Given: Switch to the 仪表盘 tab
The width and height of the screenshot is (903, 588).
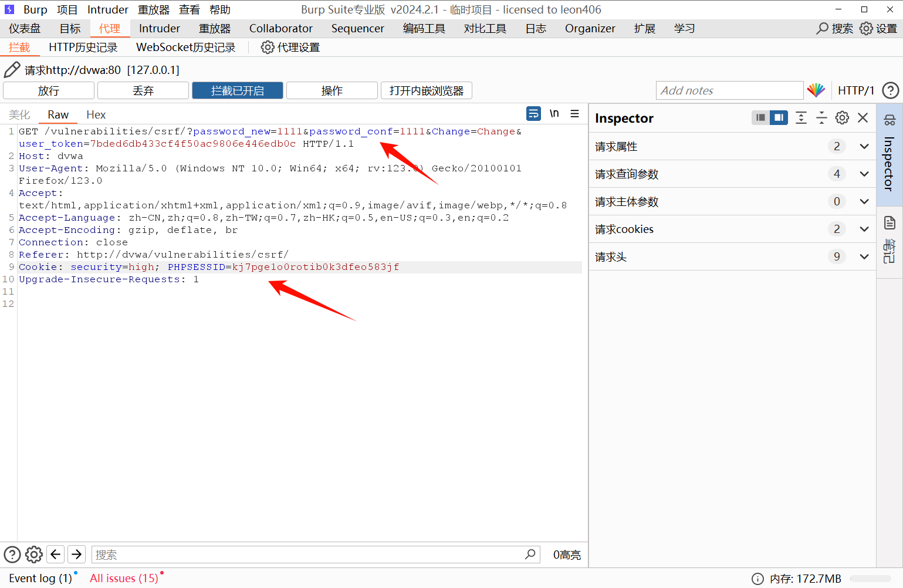Looking at the screenshot, I should pyautogui.click(x=25, y=28).
